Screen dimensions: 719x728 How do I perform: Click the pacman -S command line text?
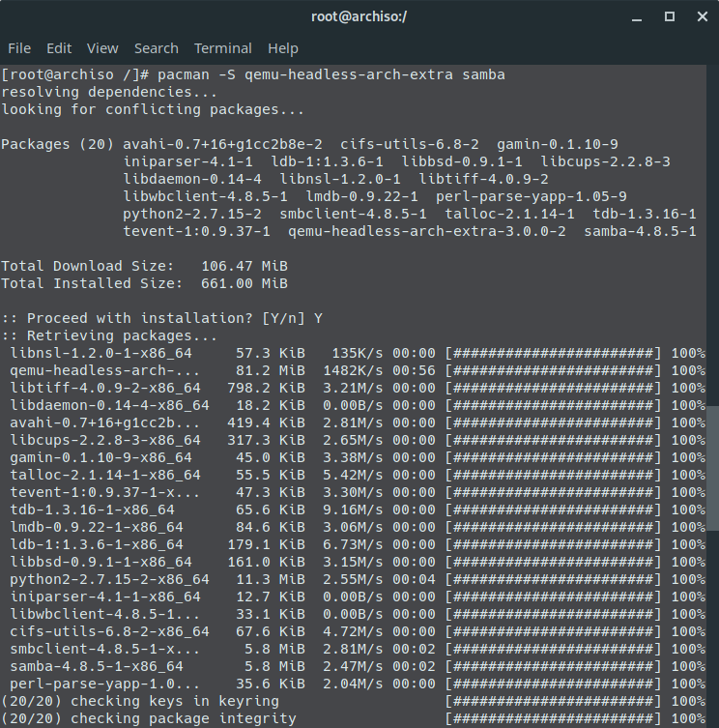[331, 74]
